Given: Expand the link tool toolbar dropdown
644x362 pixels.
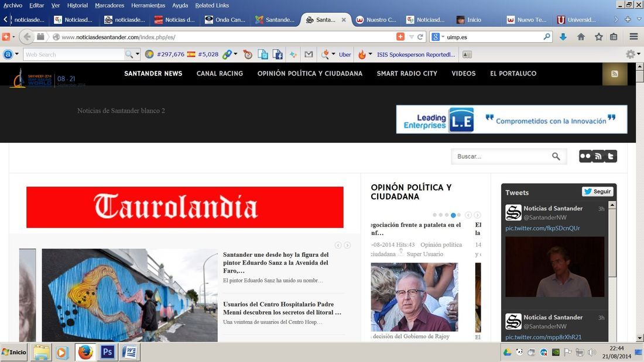Looking at the screenshot, I should pyautogui.click(x=235, y=54).
